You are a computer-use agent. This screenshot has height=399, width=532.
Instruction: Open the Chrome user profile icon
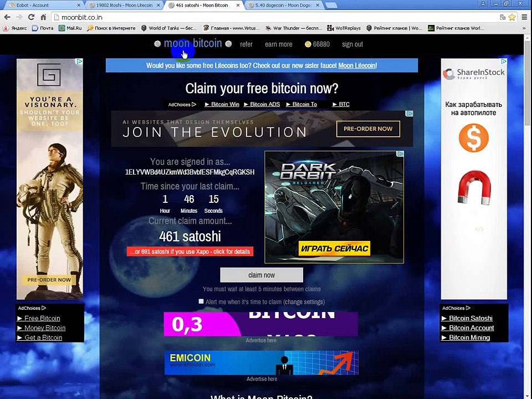point(483,4)
